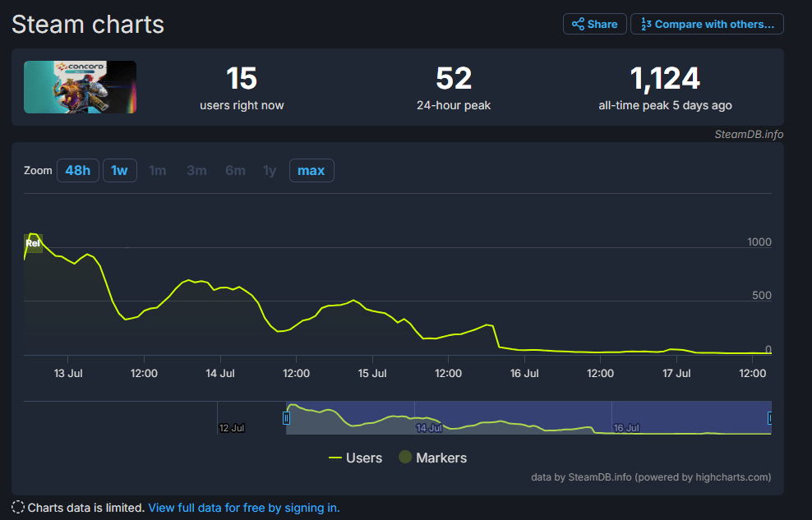Screen dimensions: 812x520
Task: Click the 1000 y-axis label
Action: point(759,242)
